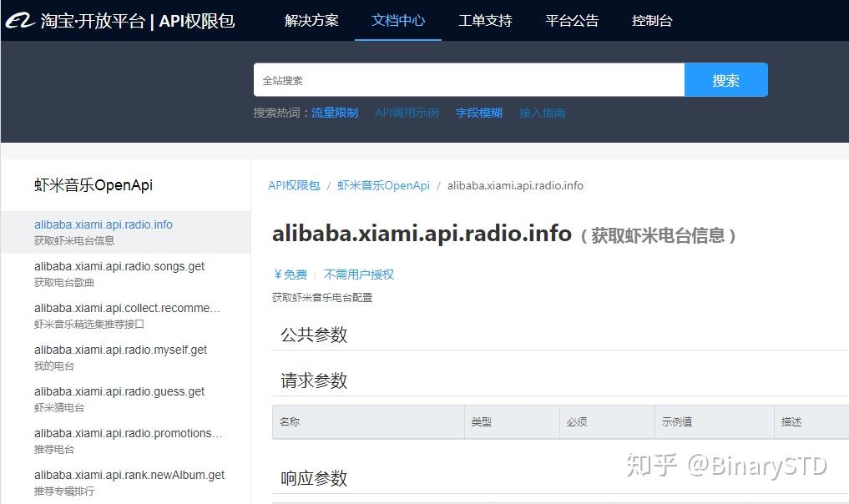
Task: Open alibaba.xiami.api.radio.guess.get in sidebar
Action: click(x=119, y=391)
